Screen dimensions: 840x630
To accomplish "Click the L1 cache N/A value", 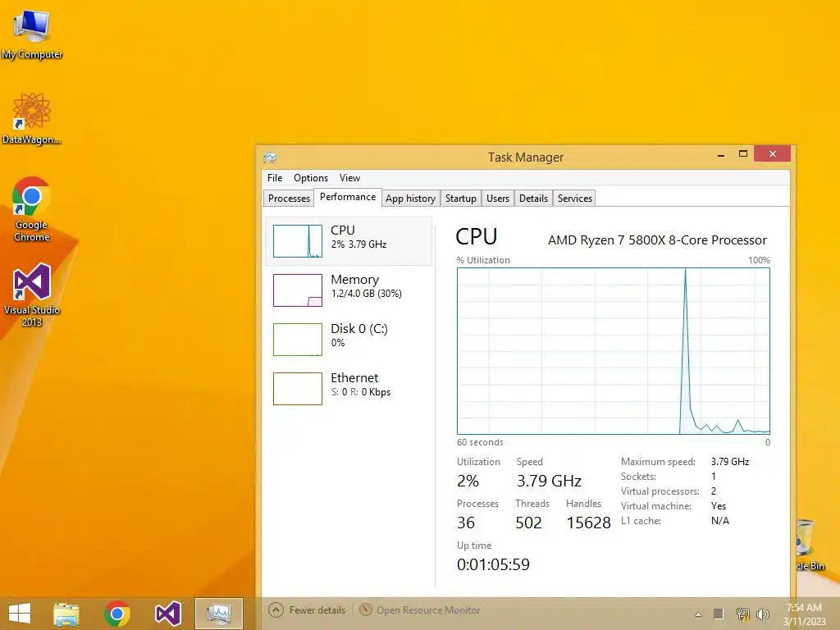I will (x=720, y=521).
